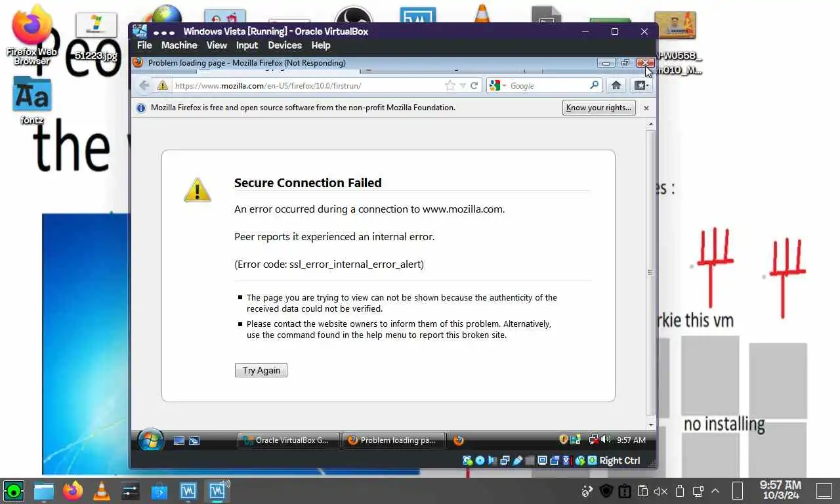The image size is (840, 504).
Task: Select Oracle VirtualBox Guest taskbar button
Action: [x=288, y=440]
